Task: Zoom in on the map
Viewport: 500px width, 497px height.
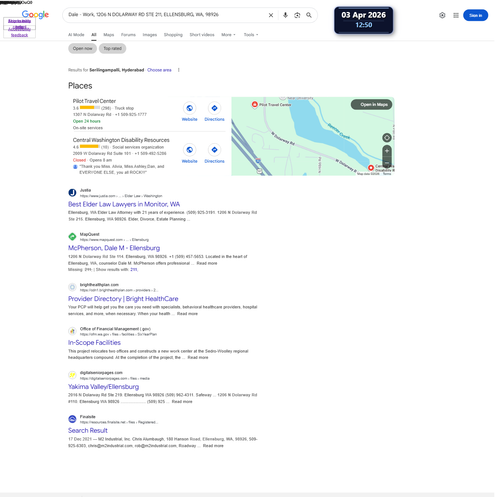Action: point(387,151)
